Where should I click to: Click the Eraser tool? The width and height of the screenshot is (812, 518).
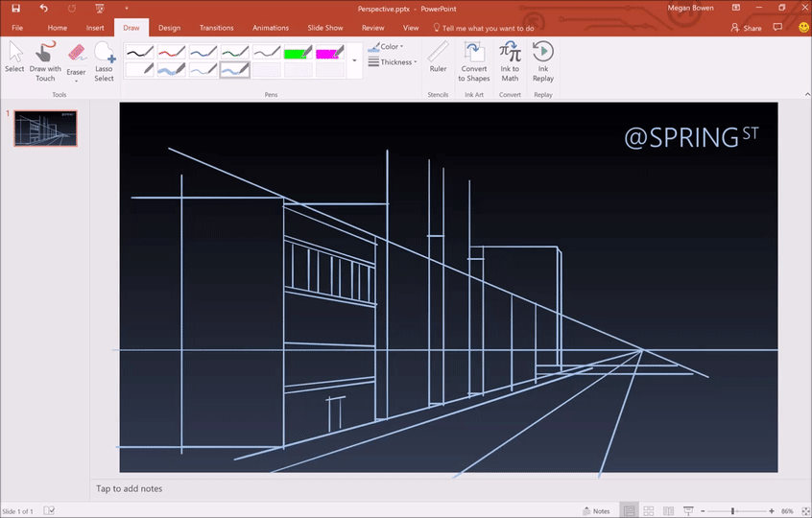pyautogui.click(x=76, y=59)
